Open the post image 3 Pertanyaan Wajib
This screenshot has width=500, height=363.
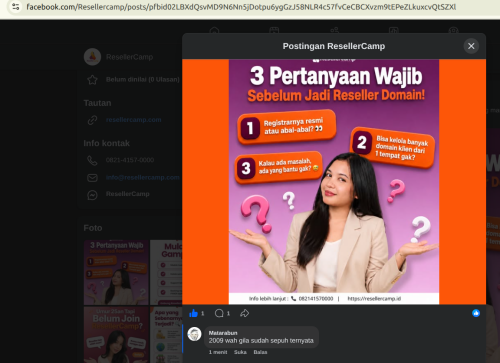334,182
